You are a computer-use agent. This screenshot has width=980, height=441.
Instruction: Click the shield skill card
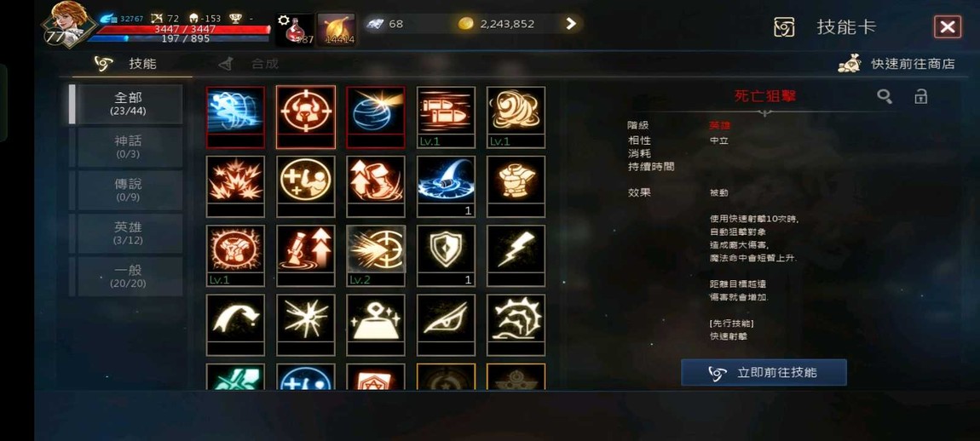446,255
